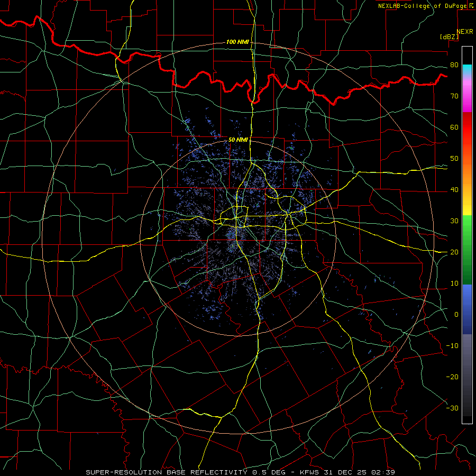The image size is (476, 476).
Task: Click the NEXLAB-College of DuPage label
Action: [x=422, y=6]
